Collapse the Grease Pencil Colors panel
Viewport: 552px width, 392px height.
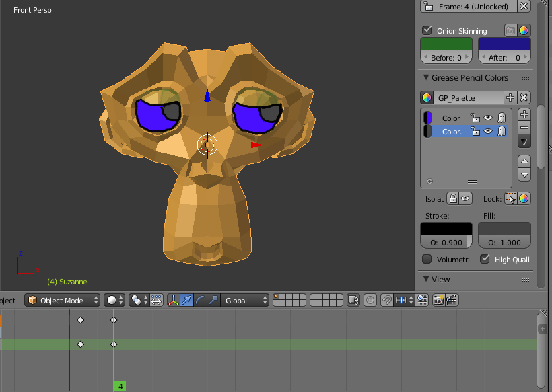click(x=426, y=77)
